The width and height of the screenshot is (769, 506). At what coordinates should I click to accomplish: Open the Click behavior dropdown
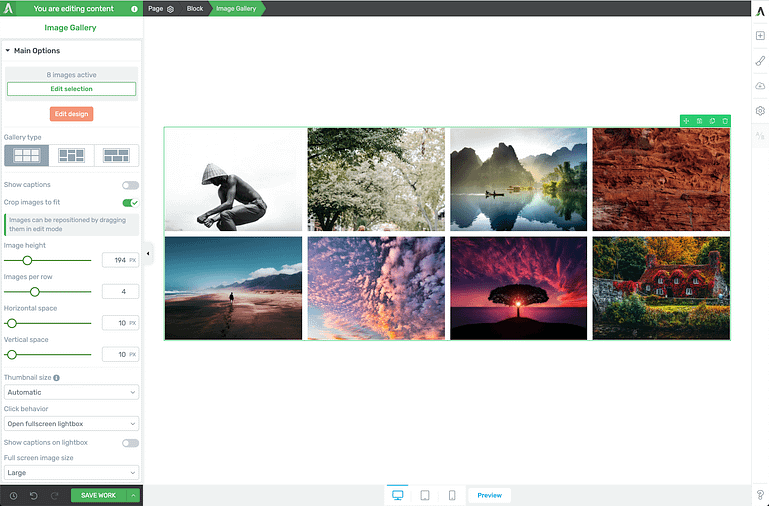point(71,424)
